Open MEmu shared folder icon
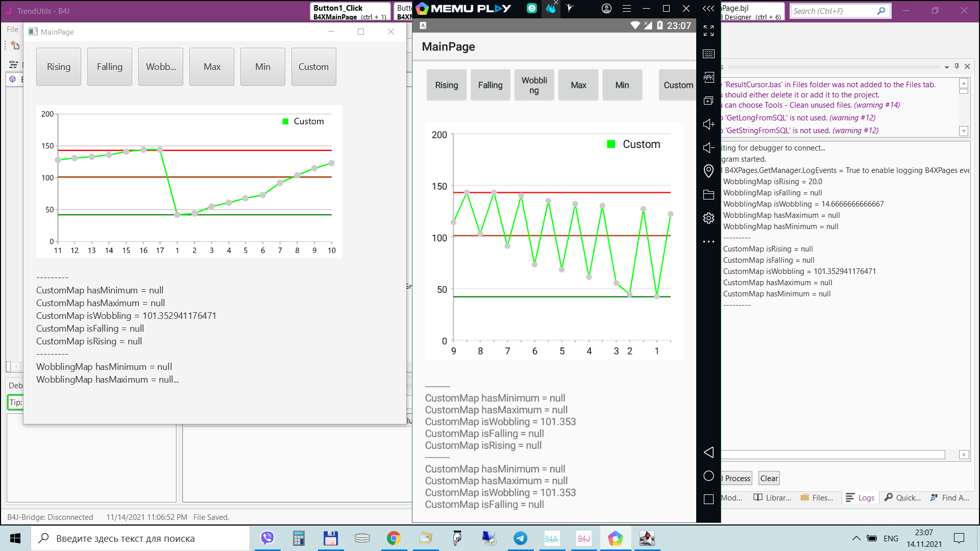980x551 pixels. tap(708, 194)
